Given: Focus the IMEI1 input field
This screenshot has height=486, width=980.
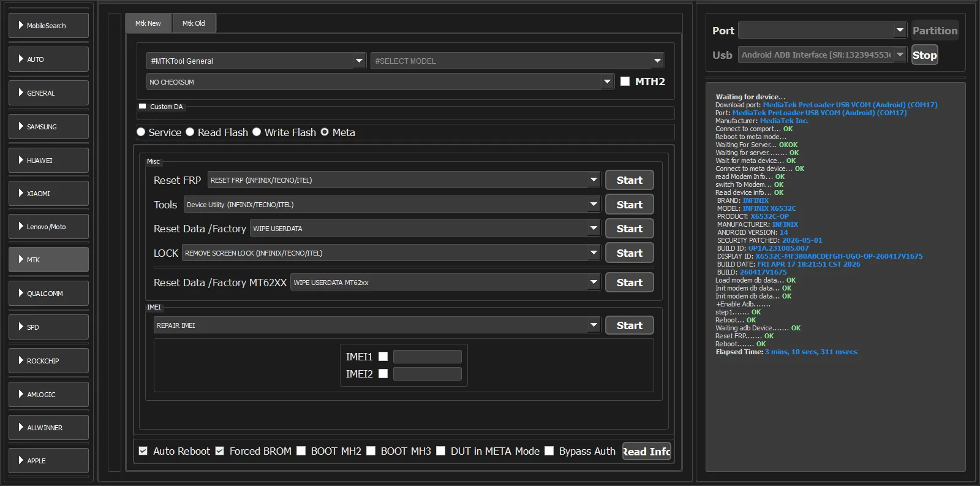Looking at the screenshot, I should point(428,357).
